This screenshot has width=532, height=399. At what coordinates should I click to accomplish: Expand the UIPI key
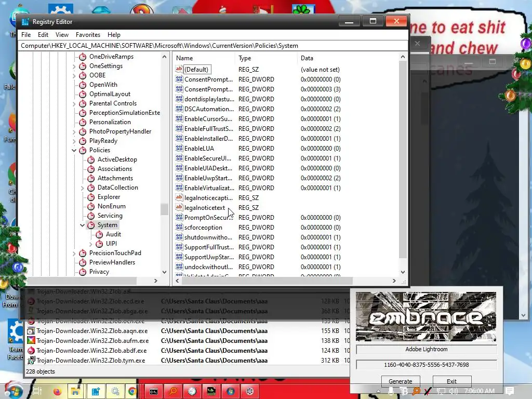90,244
